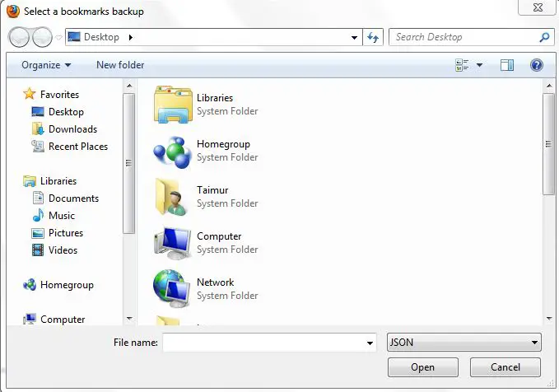This screenshot has width=559, height=392.
Task: Select the Homegroup system folder icon
Action: (x=173, y=152)
